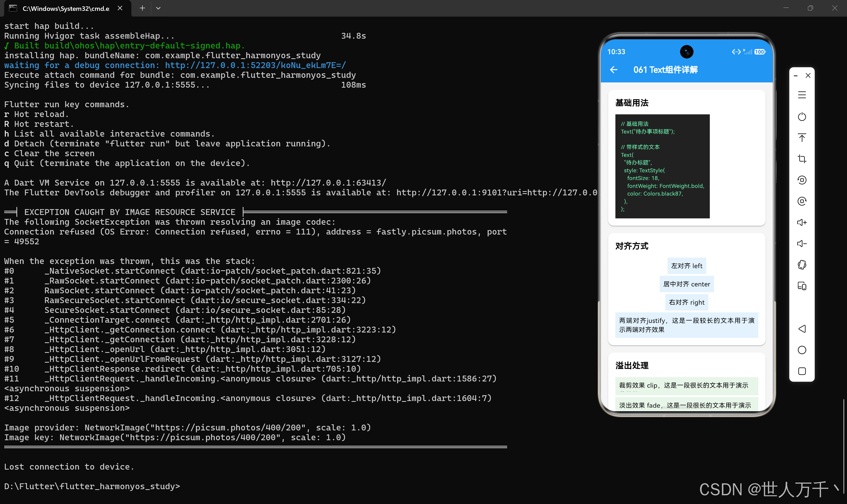Click the '108ms' sync time value

coord(354,84)
